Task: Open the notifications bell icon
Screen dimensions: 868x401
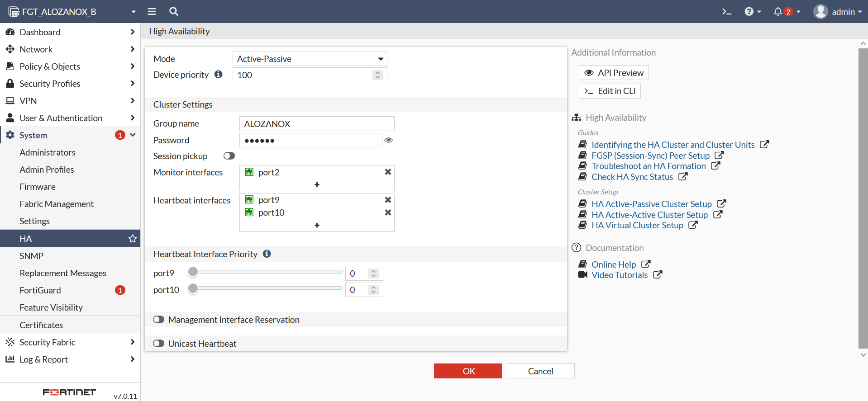Action: 778,12
